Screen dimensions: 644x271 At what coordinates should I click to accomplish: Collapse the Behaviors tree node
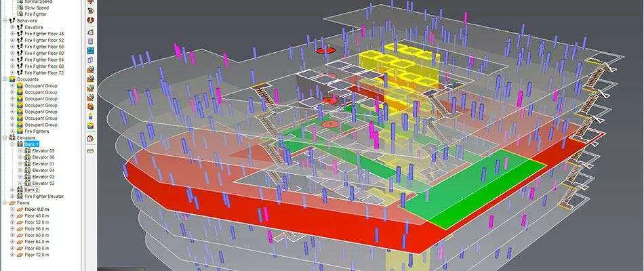(5, 20)
